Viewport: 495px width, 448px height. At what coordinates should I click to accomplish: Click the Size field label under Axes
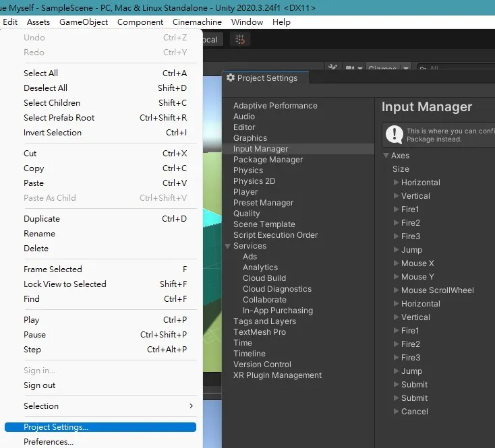[x=401, y=168]
